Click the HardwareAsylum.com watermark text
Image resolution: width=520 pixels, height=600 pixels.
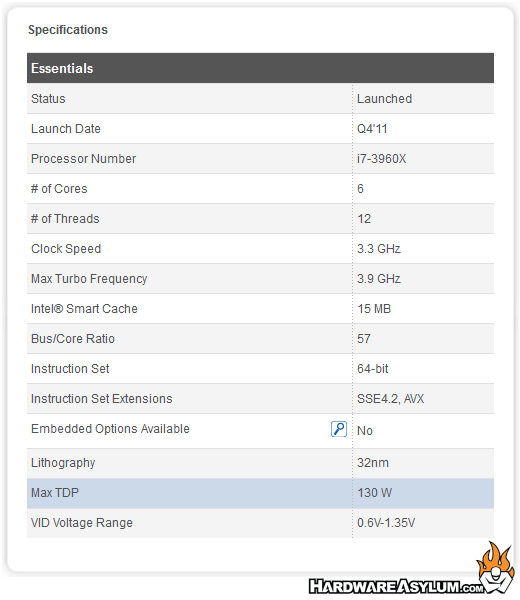pos(396,587)
